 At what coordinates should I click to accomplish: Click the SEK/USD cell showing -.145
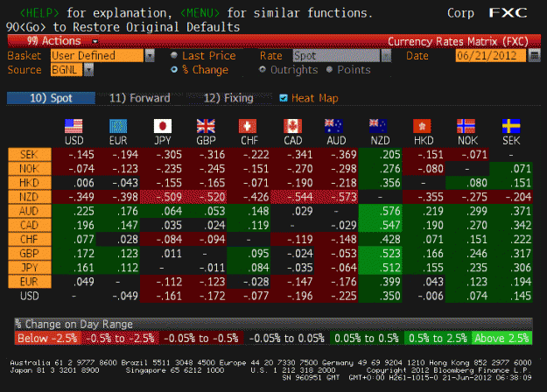pos(74,155)
